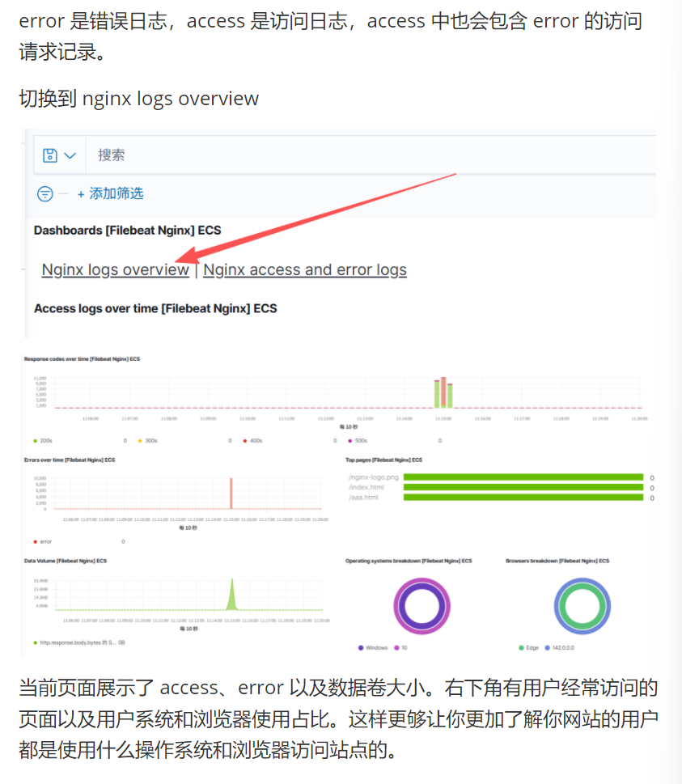
Task: Click the 142.0.0.0 browser version legend
Action: pyautogui.click(x=560, y=648)
